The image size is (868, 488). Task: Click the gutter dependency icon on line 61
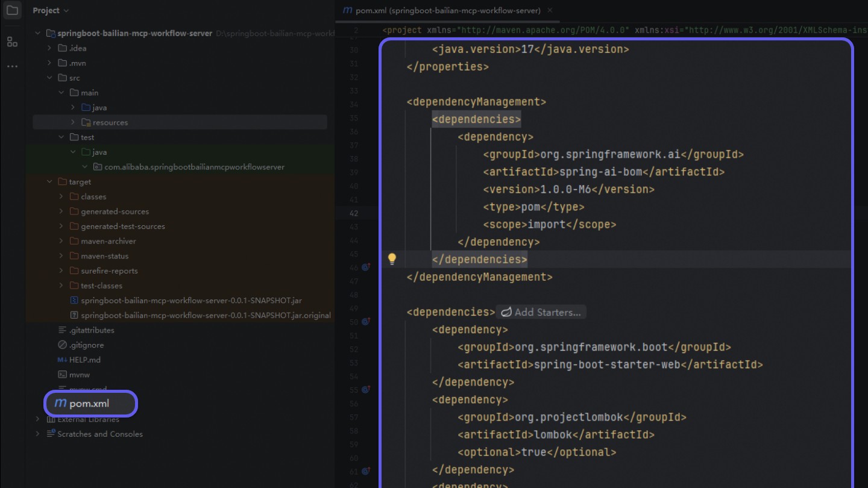(x=365, y=472)
